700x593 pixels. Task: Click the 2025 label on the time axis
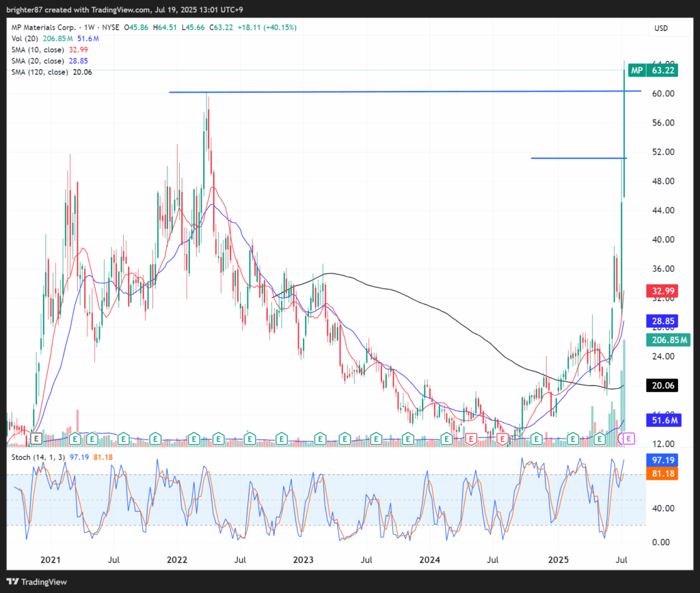(558, 560)
